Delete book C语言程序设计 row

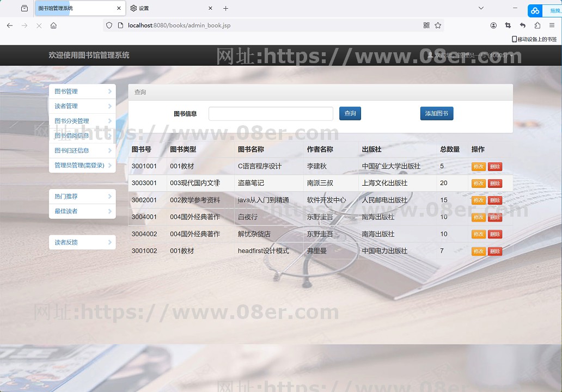pos(495,166)
